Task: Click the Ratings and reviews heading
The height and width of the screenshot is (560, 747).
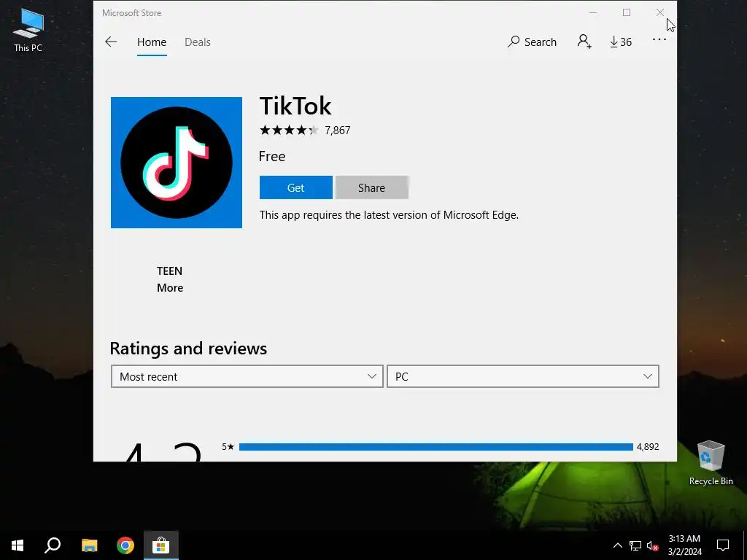Action: coord(188,349)
